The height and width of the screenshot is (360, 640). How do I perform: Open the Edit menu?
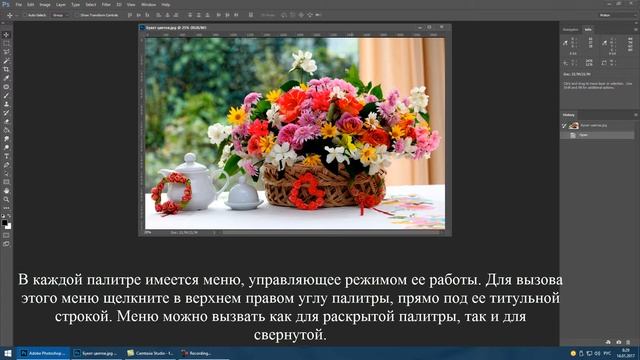click(x=31, y=4)
